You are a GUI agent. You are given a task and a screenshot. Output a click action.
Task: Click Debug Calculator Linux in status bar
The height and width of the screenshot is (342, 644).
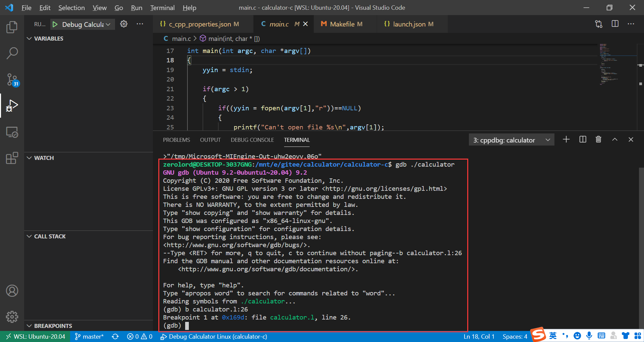coord(214,337)
